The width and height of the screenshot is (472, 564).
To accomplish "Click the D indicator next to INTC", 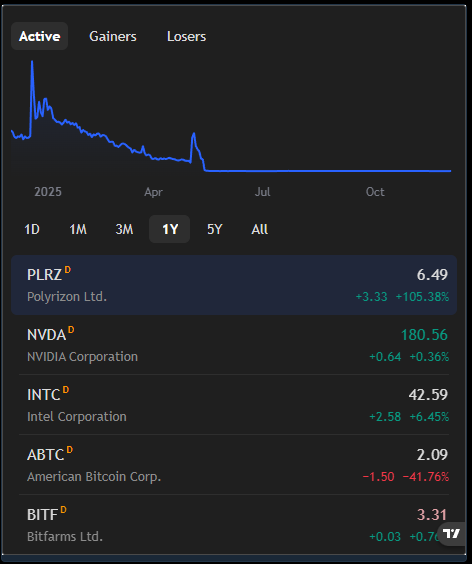I will 66,390.
